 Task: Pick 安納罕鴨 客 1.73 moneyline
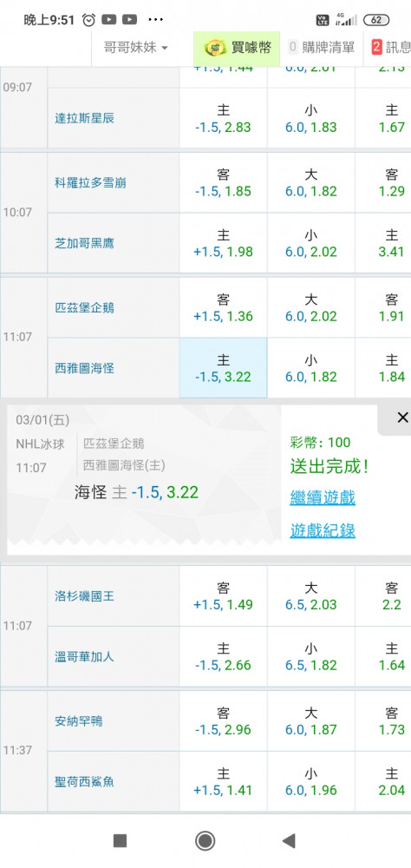pos(392,721)
